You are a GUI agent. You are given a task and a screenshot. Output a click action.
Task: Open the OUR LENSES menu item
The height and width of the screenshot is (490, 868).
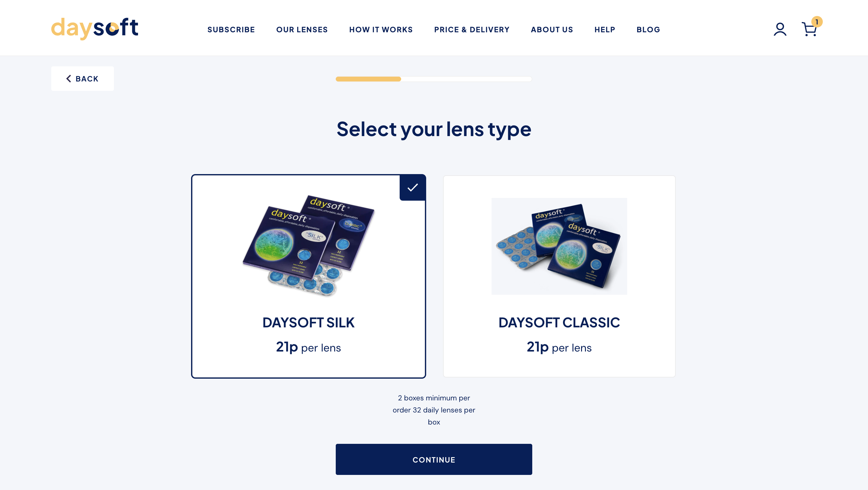302,29
